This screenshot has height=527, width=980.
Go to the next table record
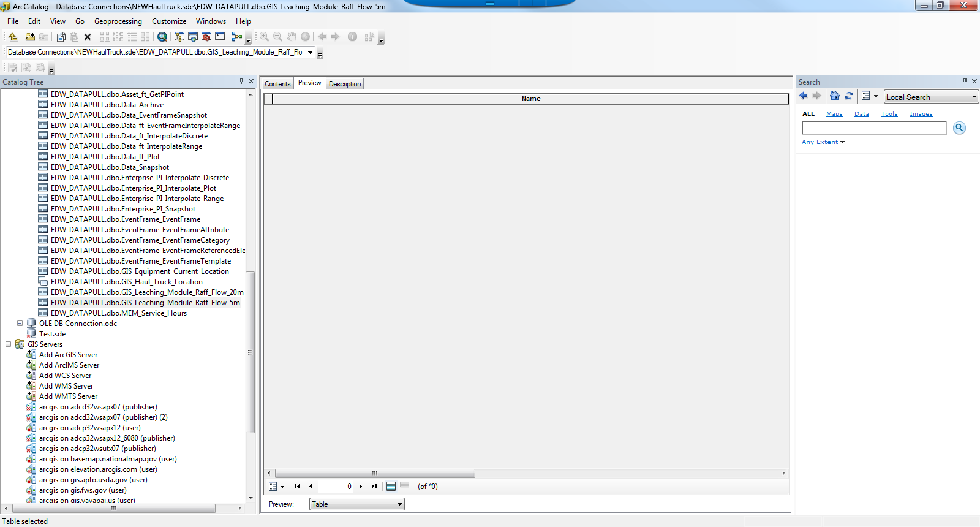(x=361, y=487)
